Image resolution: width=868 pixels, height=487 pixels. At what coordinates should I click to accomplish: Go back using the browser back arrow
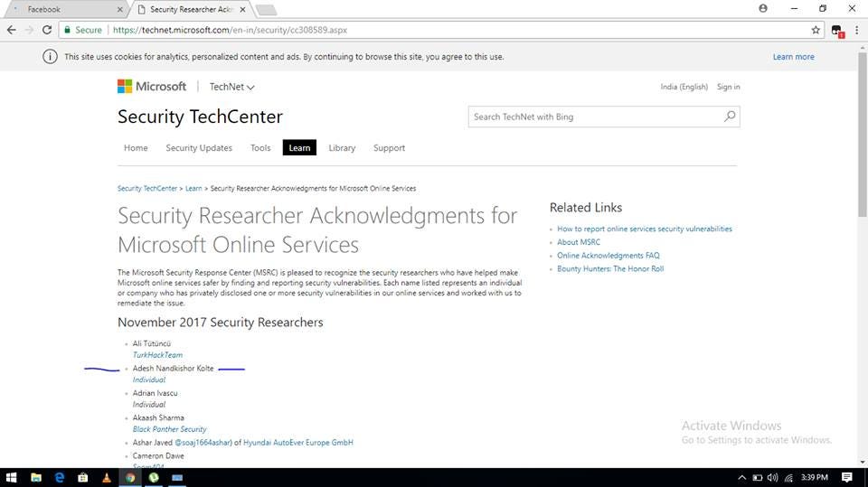pos(11,30)
